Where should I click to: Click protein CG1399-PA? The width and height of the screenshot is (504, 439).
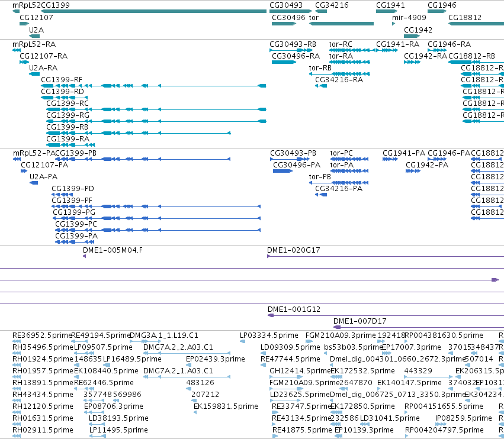[76, 236]
